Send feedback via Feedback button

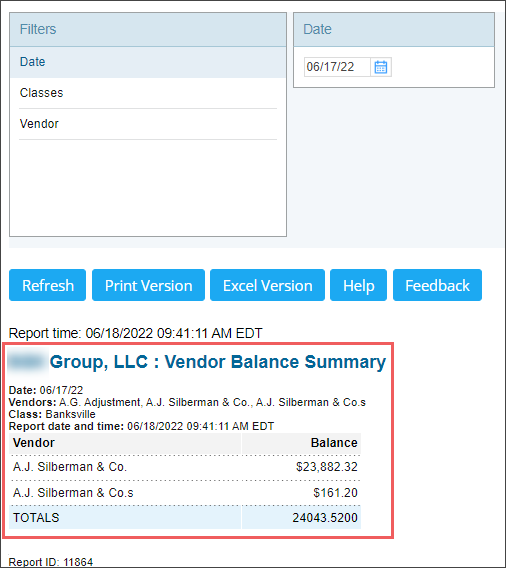[x=437, y=285]
